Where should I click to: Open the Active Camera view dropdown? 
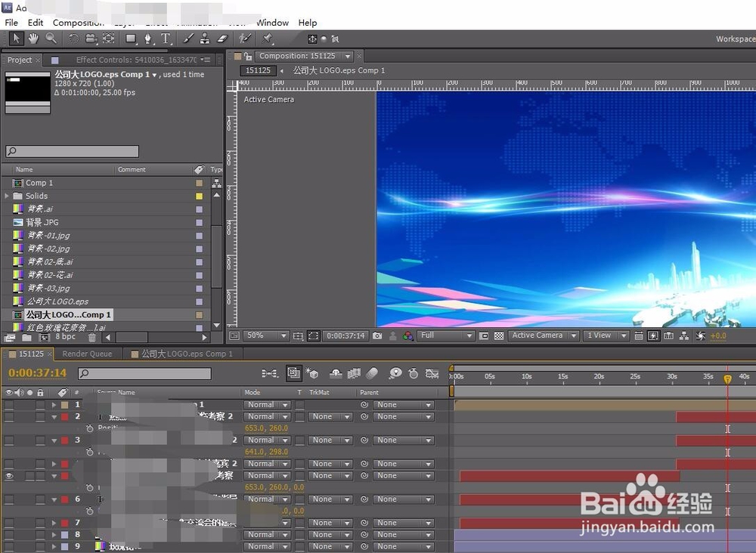(543, 335)
